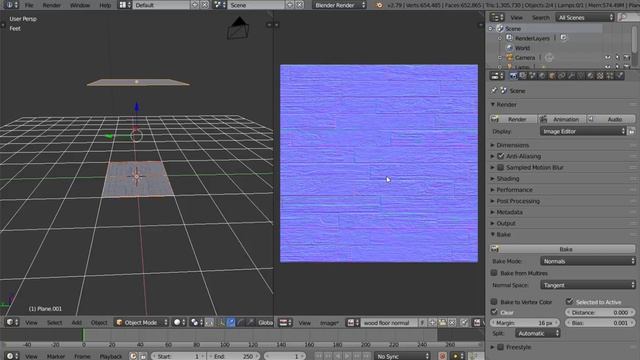Click the Render image button
Viewport: 640px width, 360px height.
pyautogui.click(x=513, y=119)
